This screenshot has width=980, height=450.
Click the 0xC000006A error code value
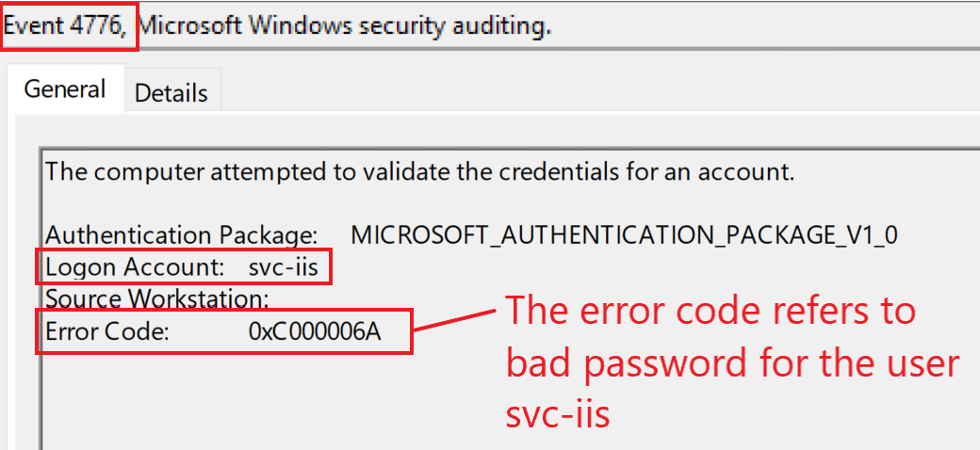(x=316, y=331)
